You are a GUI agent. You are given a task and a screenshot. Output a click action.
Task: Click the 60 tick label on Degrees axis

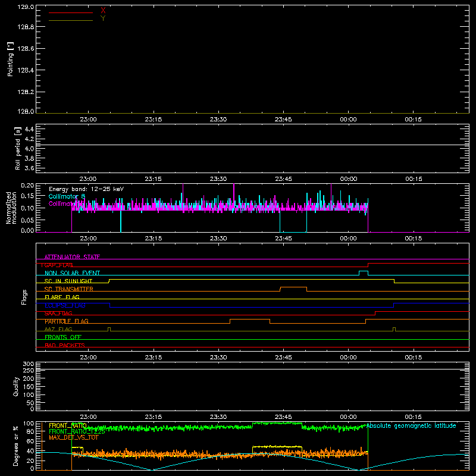(30, 441)
